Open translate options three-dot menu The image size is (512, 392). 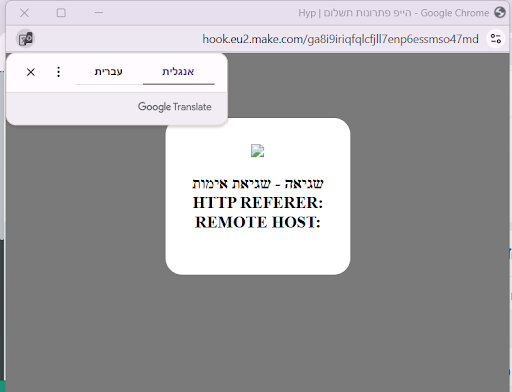tap(58, 72)
